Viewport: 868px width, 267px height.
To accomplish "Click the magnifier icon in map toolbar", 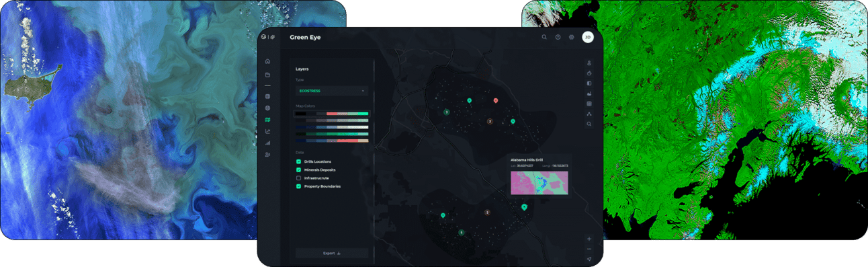I will [x=589, y=124].
